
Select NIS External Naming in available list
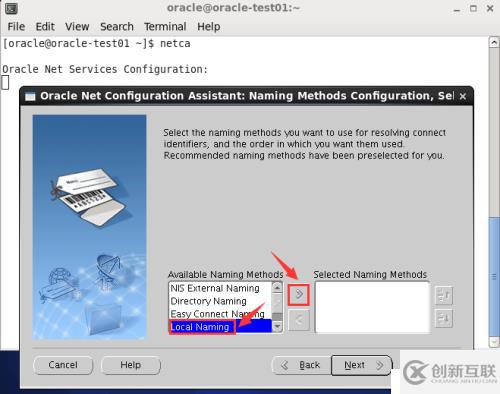[x=220, y=288]
